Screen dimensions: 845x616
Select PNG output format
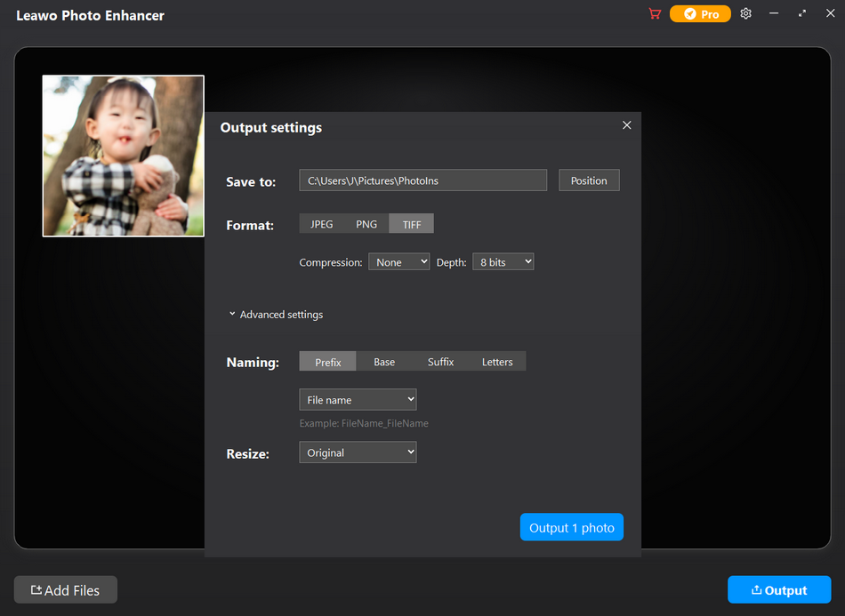pyautogui.click(x=366, y=224)
